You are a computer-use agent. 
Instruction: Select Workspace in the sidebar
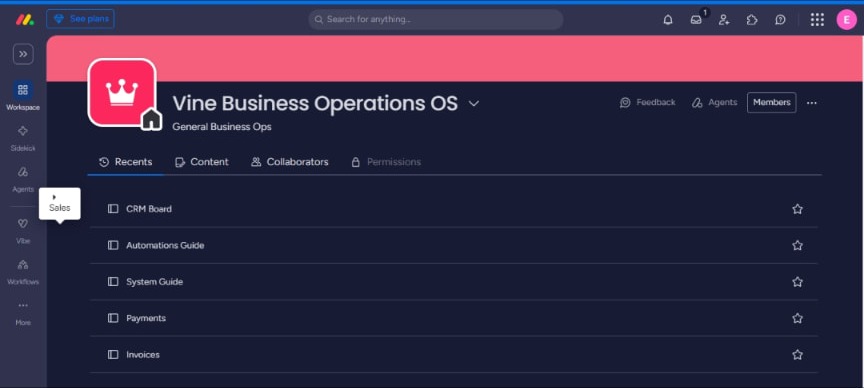pos(23,96)
